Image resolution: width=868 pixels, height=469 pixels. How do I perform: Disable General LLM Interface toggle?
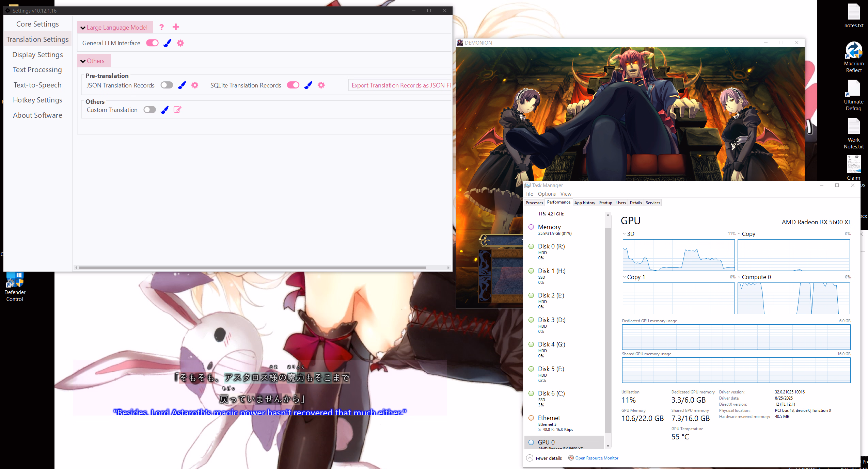(x=152, y=43)
